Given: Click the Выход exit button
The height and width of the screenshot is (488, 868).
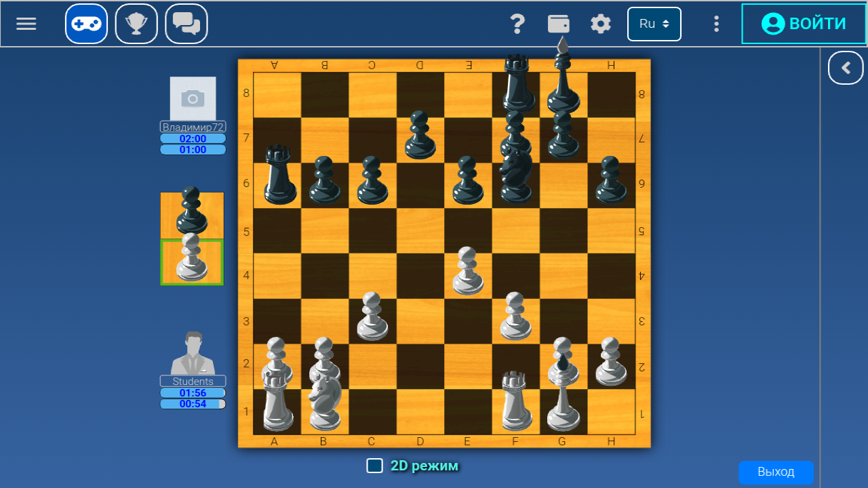Looking at the screenshot, I should tap(776, 472).
